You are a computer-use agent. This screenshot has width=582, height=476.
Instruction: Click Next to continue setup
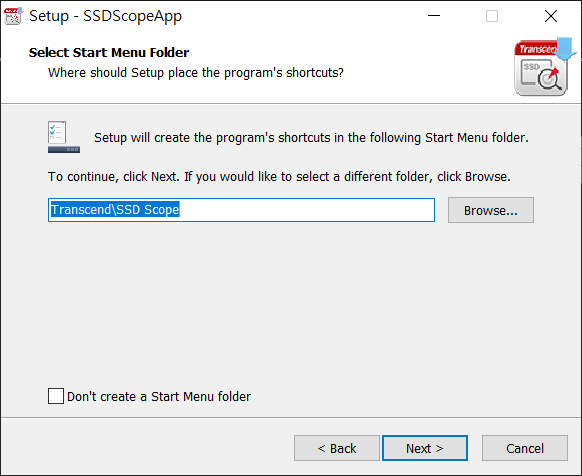(x=425, y=448)
